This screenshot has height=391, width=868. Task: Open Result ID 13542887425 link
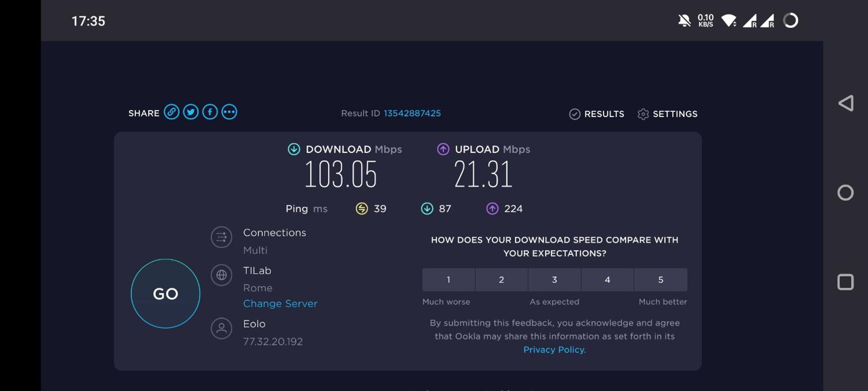point(412,113)
